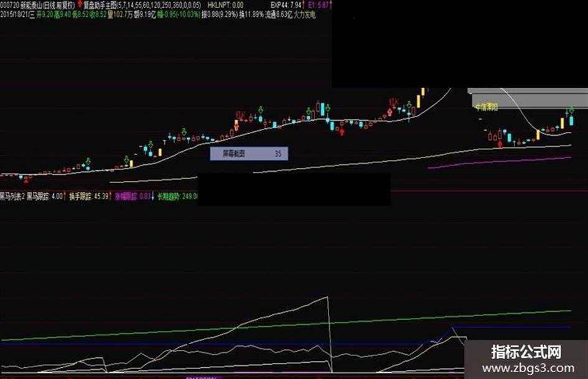
Task: Click the turnover amount 额9.19亿
Action: pyautogui.click(x=145, y=15)
